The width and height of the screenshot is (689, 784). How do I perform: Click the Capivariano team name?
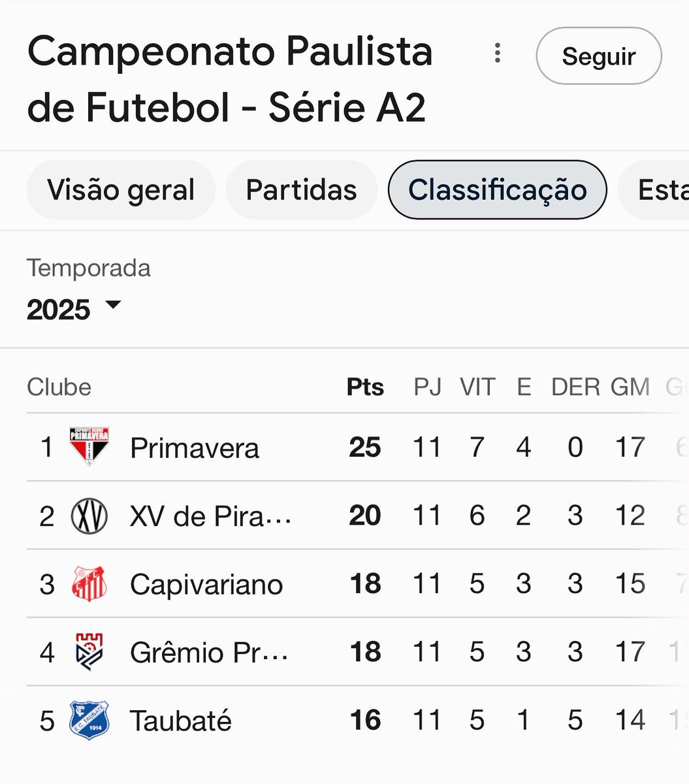click(206, 584)
